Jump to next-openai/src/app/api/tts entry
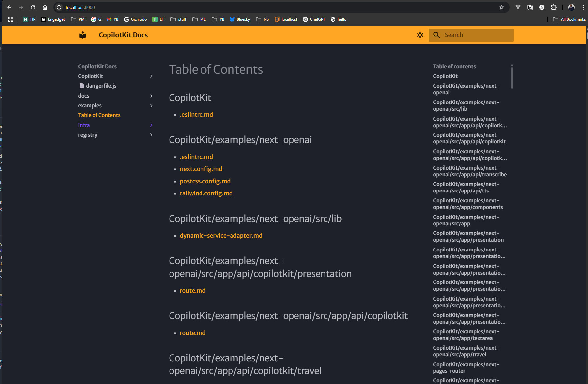Viewport: 588px width, 384px height. [x=466, y=187]
